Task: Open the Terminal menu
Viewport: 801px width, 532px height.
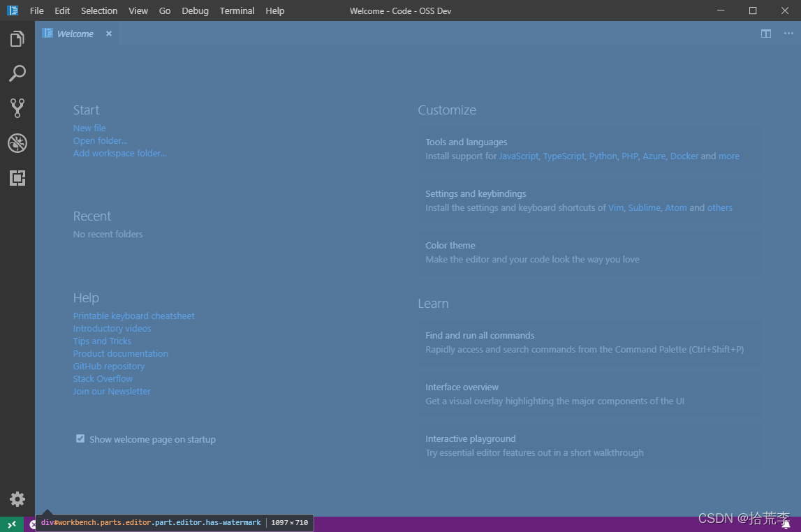Action: [x=237, y=10]
